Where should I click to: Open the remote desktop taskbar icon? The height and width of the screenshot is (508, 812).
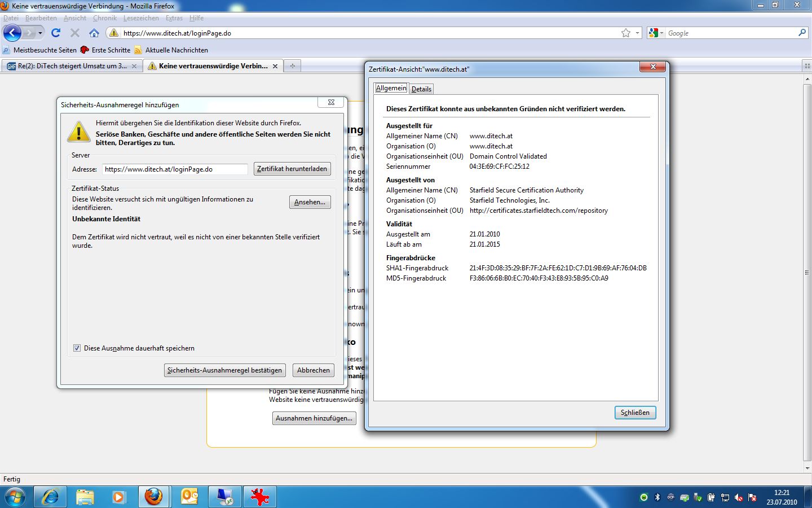[x=224, y=497]
